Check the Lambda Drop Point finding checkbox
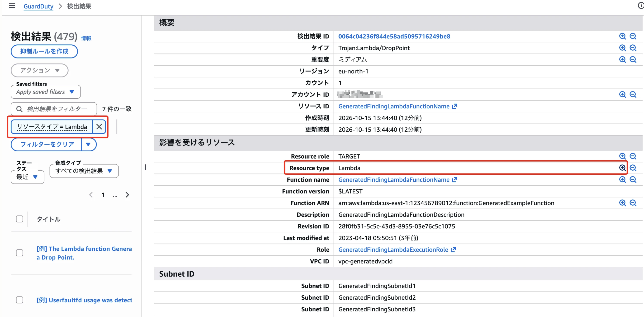The image size is (644, 317). (x=19, y=253)
